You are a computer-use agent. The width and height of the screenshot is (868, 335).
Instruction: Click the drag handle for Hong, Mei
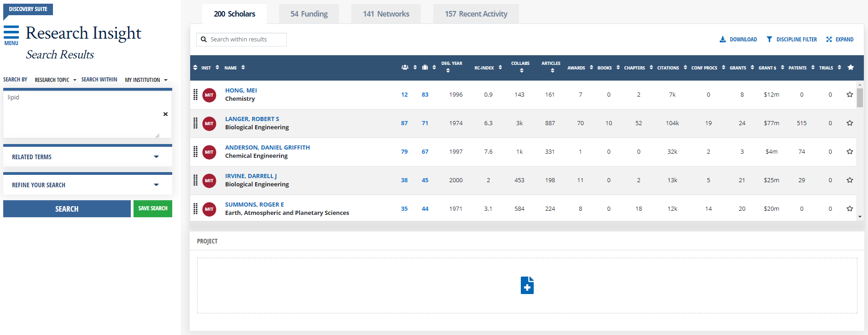point(196,95)
